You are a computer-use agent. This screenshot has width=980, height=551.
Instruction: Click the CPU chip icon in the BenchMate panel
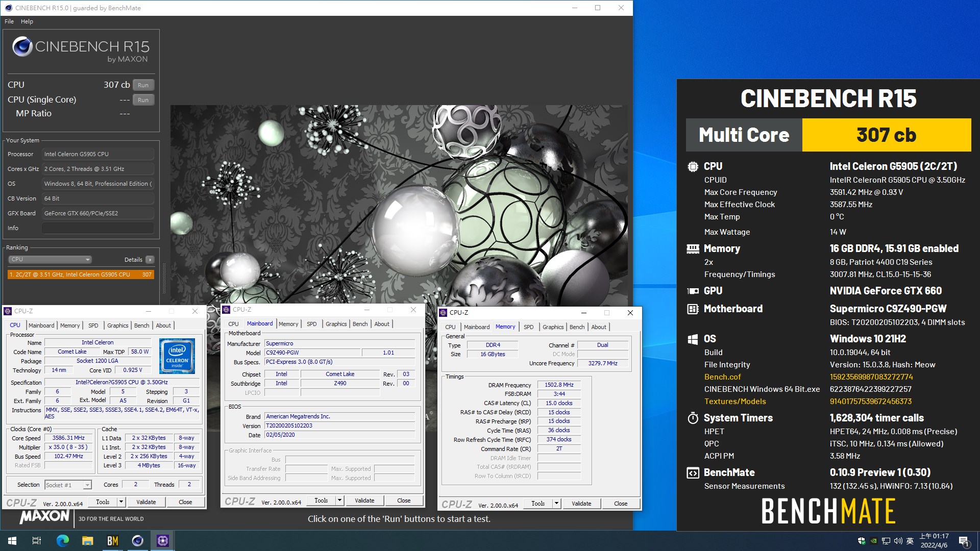tap(693, 166)
